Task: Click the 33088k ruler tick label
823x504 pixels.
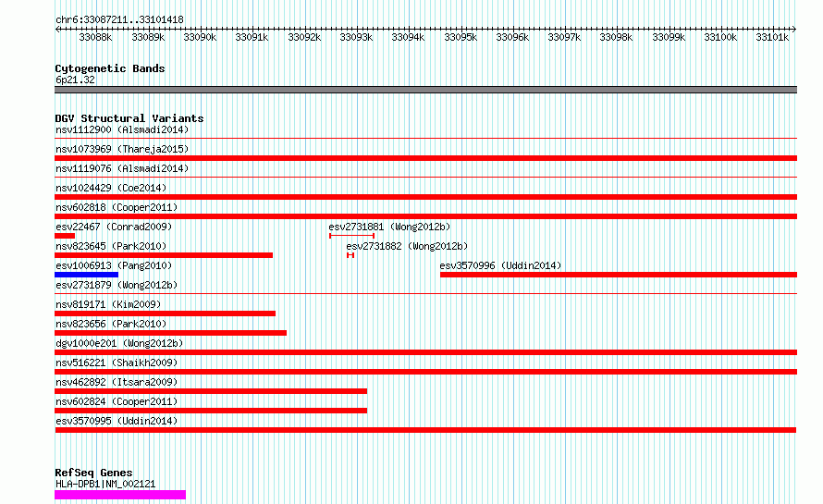Action: pyautogui.click(x=95, y=37)
